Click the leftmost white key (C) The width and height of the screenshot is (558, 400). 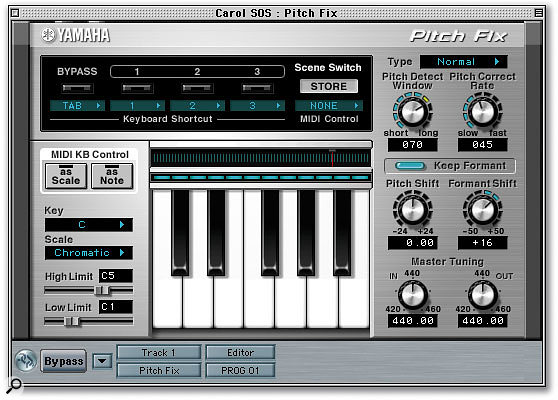(x=167, y=302)
